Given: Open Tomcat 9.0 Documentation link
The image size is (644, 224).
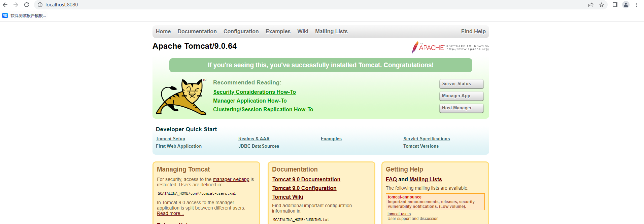Looking at the screenshot, I should (x=306, y=179).
